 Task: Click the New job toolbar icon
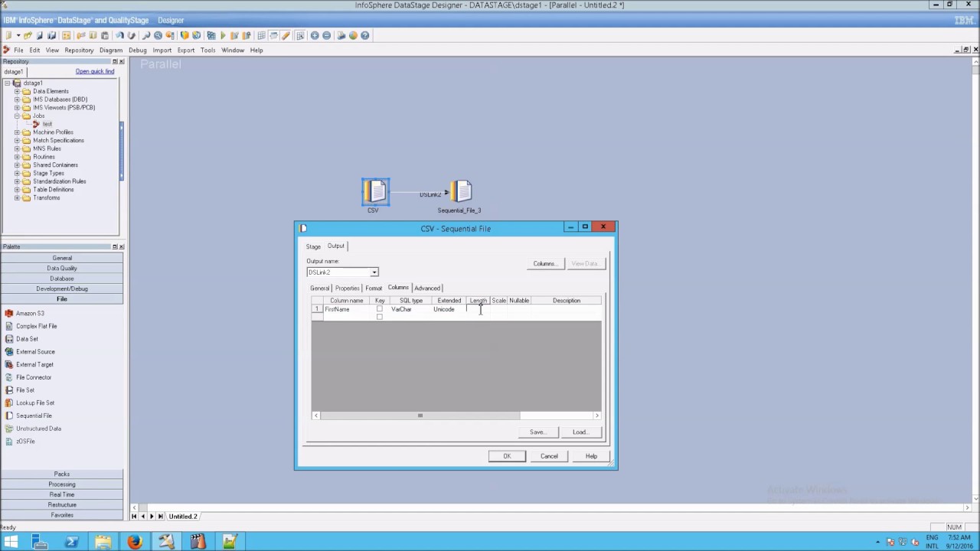coord(8,35)
